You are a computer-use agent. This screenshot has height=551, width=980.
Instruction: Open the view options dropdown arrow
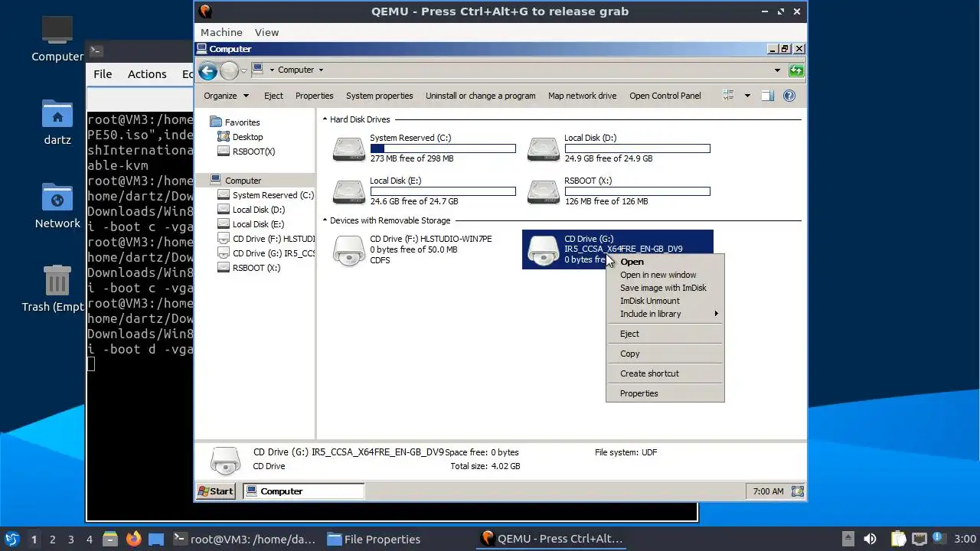click(748, 96)
